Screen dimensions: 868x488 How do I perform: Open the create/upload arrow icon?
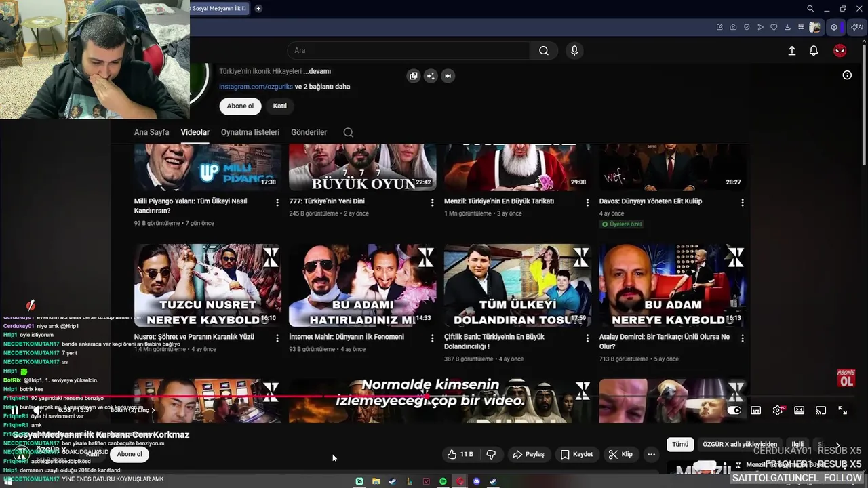coord(791,51)
